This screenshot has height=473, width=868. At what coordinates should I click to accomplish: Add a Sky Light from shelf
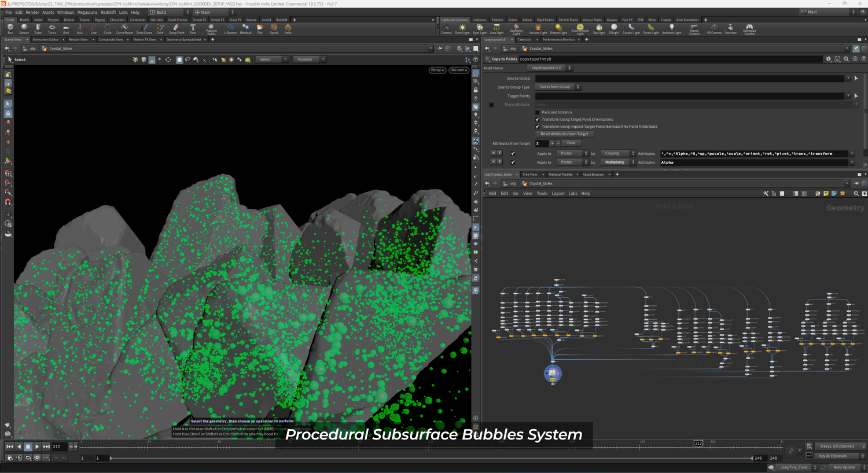(x=599, y=28)
